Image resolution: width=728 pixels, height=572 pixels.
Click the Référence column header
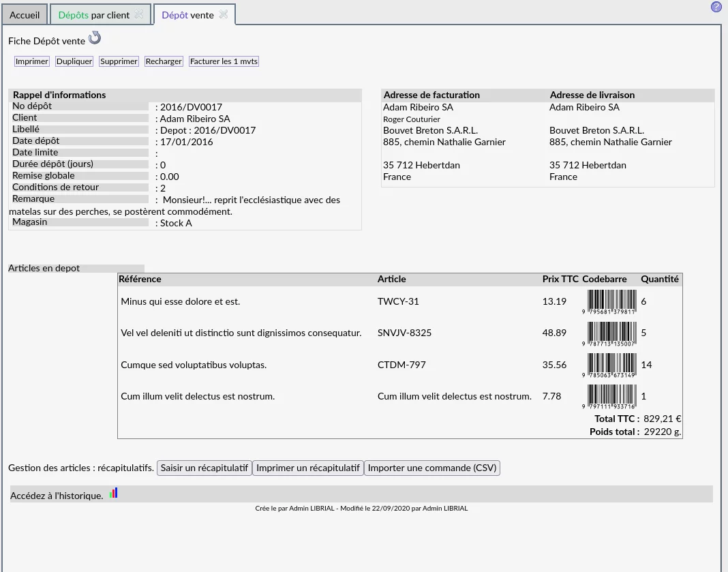pos(140,279)
